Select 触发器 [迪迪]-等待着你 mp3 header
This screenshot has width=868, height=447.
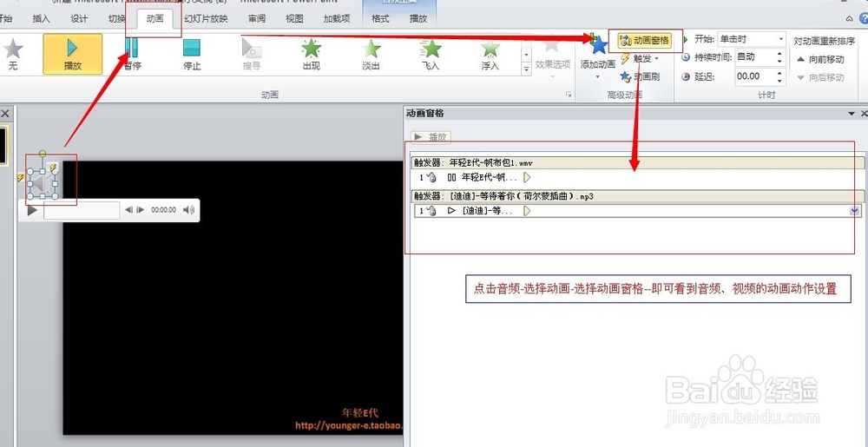[638, 196]
